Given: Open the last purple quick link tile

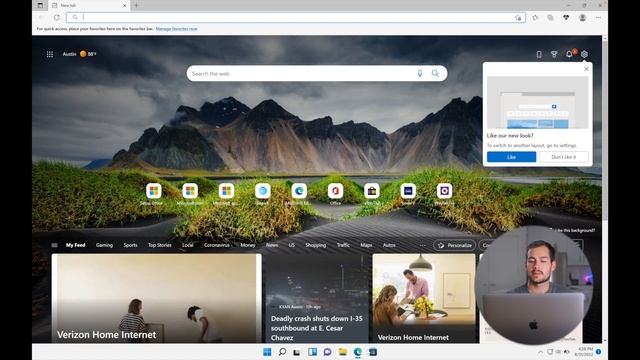Looking at the screenshot, I should [x=444, y=191].
